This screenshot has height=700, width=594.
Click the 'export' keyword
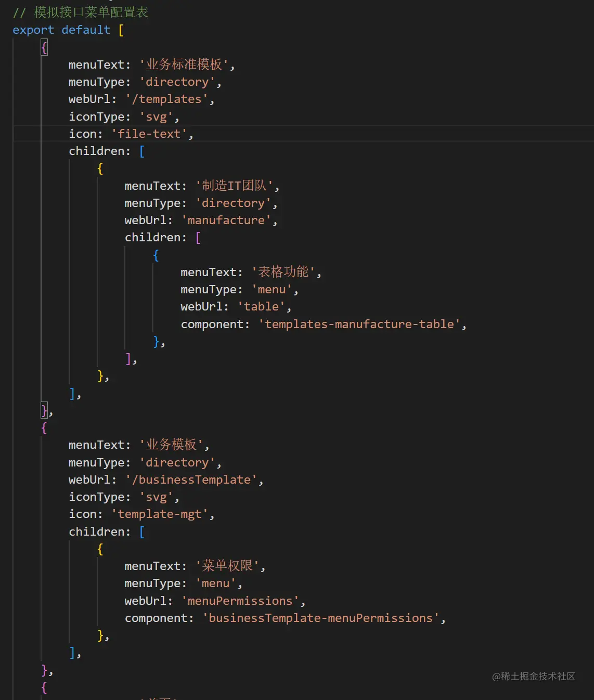click(x=33, y=30)
